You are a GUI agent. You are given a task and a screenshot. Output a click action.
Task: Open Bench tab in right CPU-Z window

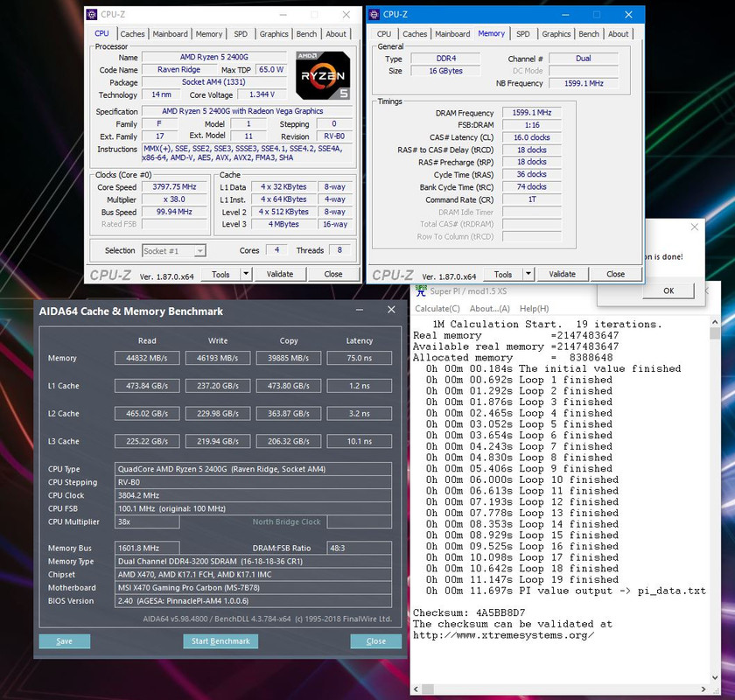pyautogui.click(x=588, y=34)
